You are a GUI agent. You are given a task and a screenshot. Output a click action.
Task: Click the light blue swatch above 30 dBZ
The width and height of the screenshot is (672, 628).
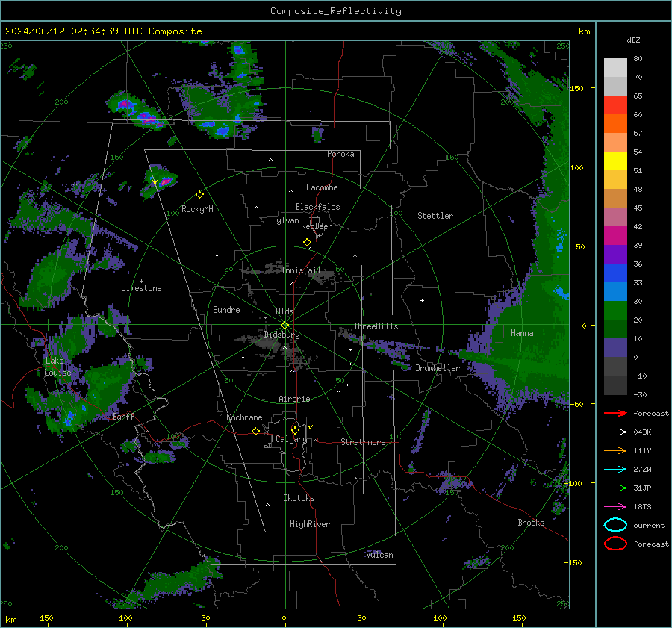coord(615,291)
